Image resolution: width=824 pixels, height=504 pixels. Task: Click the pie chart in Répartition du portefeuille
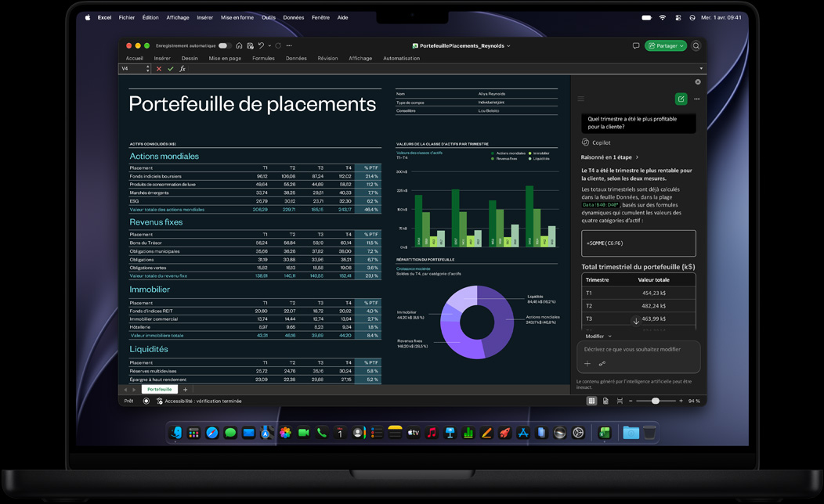pos(477,322)
